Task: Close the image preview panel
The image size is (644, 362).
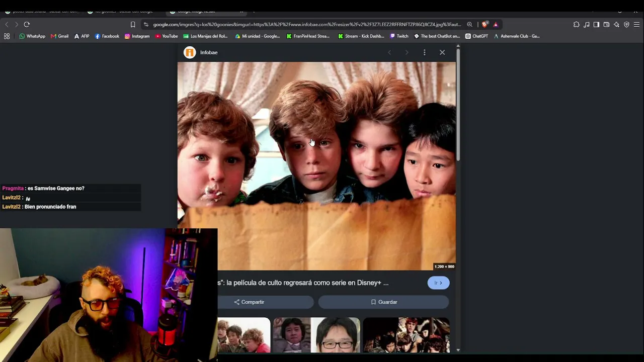Action: [x=442, y=52]
